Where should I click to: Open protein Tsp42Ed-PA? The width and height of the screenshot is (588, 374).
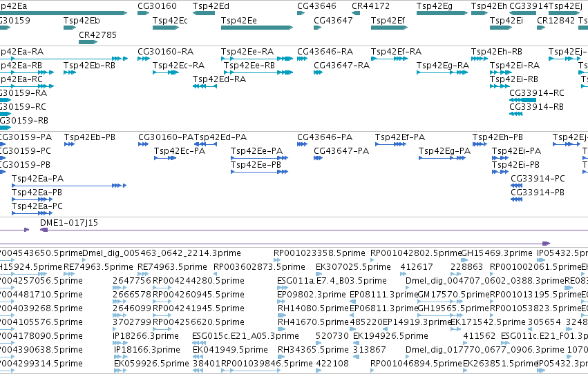pos(220,137)
